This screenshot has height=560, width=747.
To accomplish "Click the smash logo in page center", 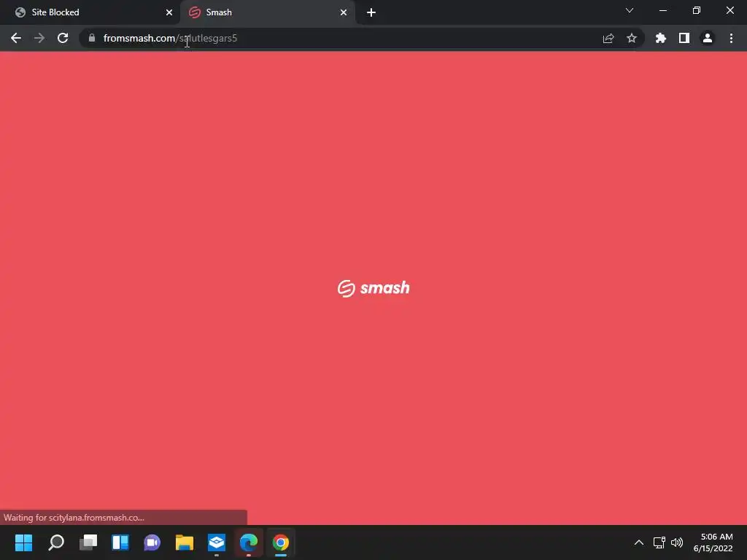I will pos(373,288).
